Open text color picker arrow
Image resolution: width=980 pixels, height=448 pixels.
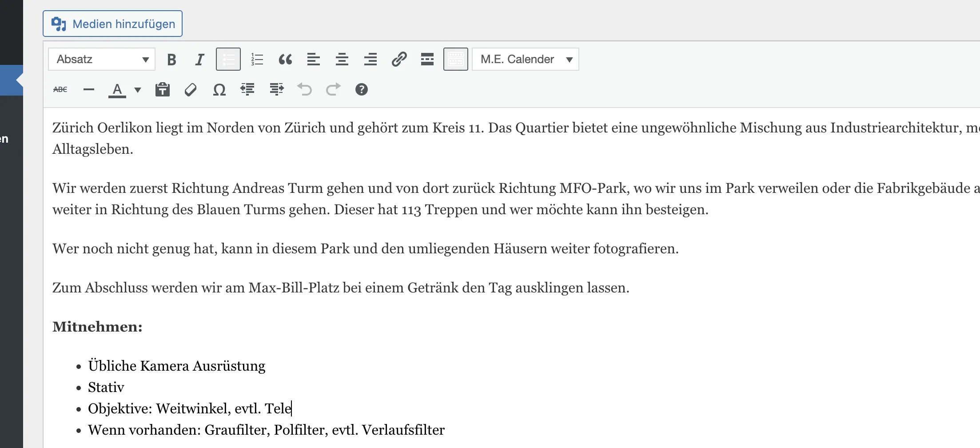[138, 90]
